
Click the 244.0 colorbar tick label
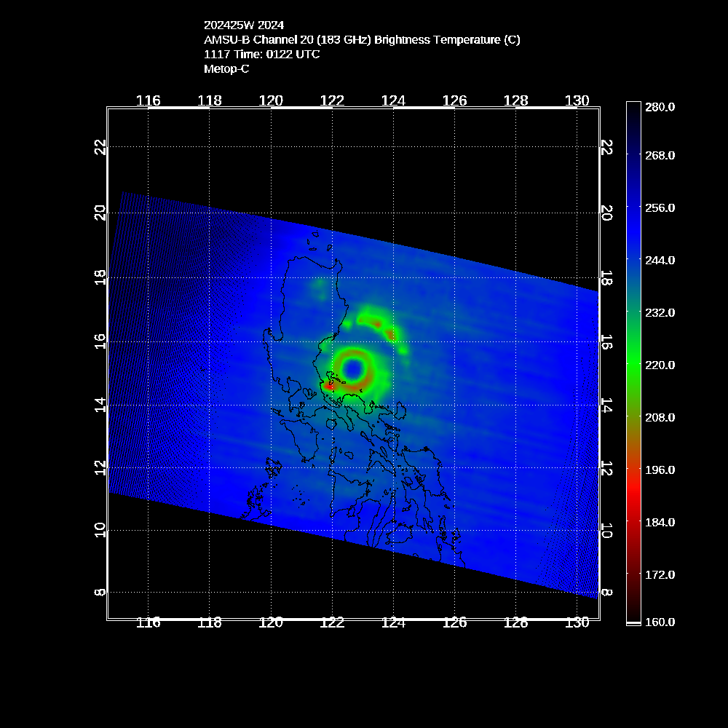click(x=660, y=261)
